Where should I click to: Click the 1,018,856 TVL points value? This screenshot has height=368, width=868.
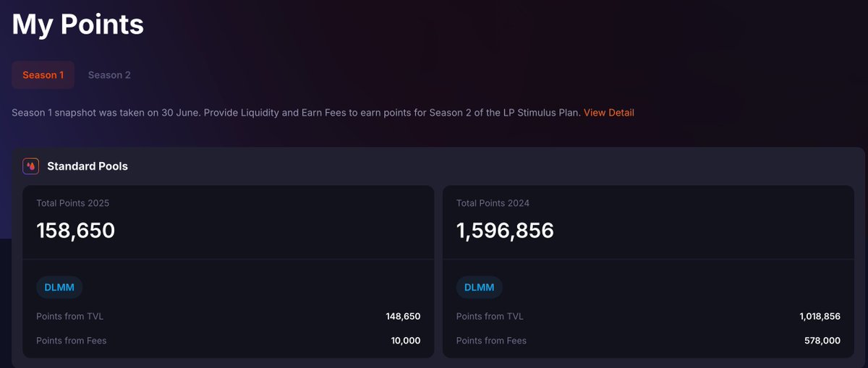pos(820,317)
